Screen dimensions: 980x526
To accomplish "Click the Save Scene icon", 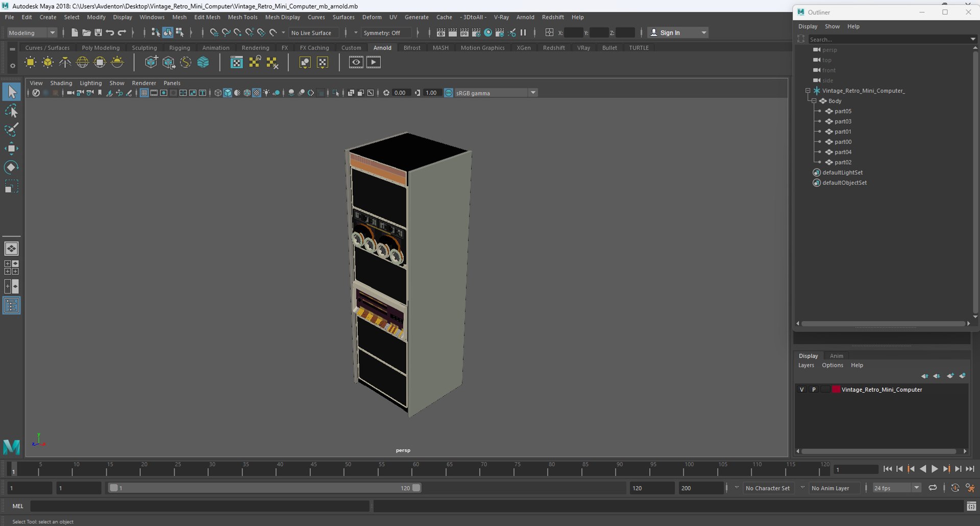I will 98,33.
